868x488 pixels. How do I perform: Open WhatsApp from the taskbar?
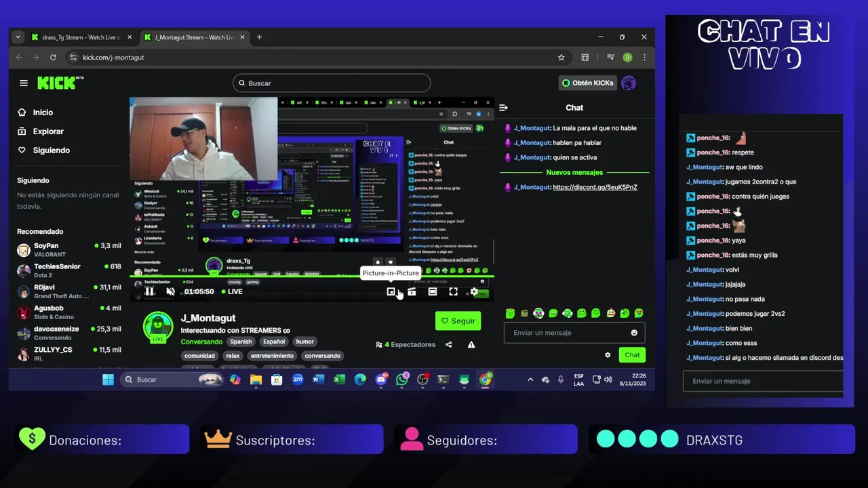coord(402,380)
